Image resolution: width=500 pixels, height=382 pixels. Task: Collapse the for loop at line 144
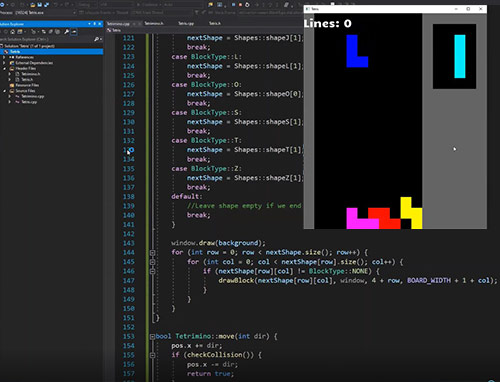[152, 253]
